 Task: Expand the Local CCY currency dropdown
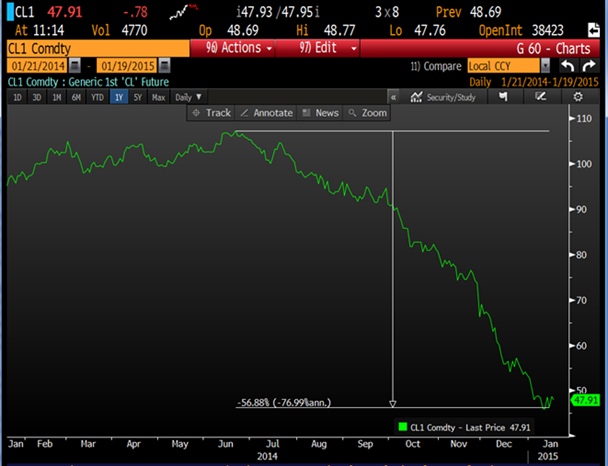click(545, 65)
